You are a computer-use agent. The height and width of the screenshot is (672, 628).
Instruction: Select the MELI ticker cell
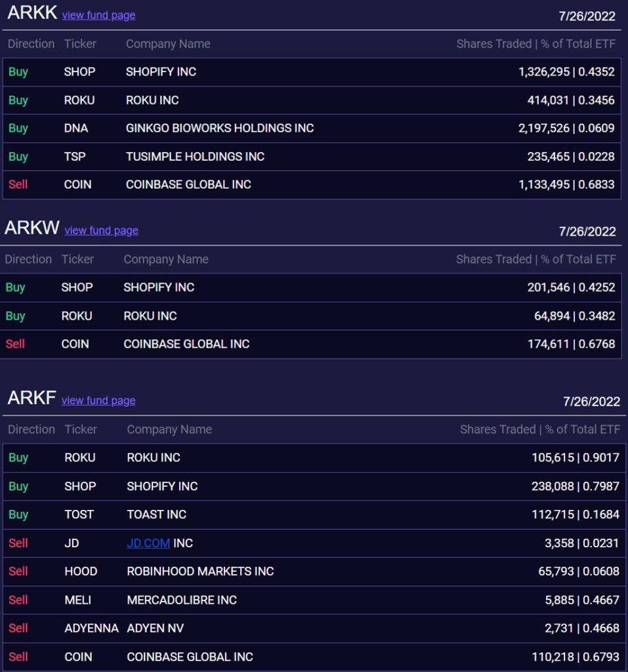(77, 600)
